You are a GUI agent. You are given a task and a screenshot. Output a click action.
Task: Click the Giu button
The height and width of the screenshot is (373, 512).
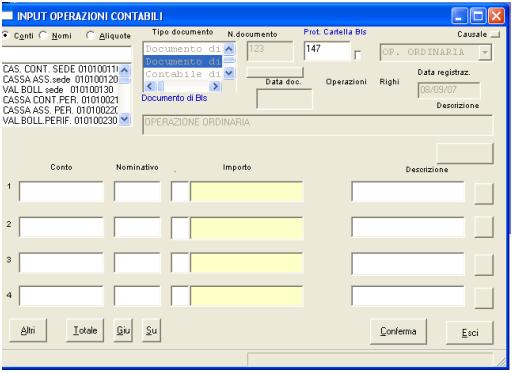coord(123,330)
